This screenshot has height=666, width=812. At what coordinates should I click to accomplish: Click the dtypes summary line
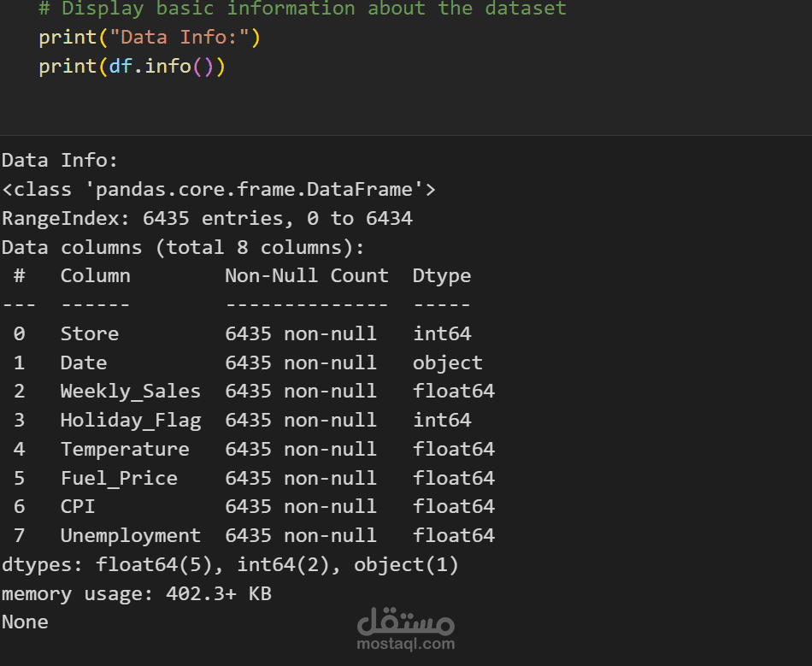pos(230,564)
